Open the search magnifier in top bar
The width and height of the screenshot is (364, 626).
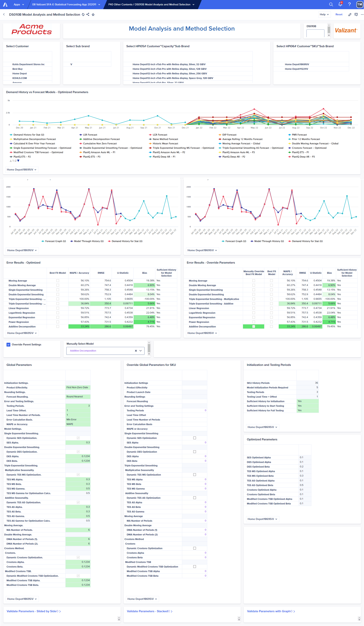(331, 4)
